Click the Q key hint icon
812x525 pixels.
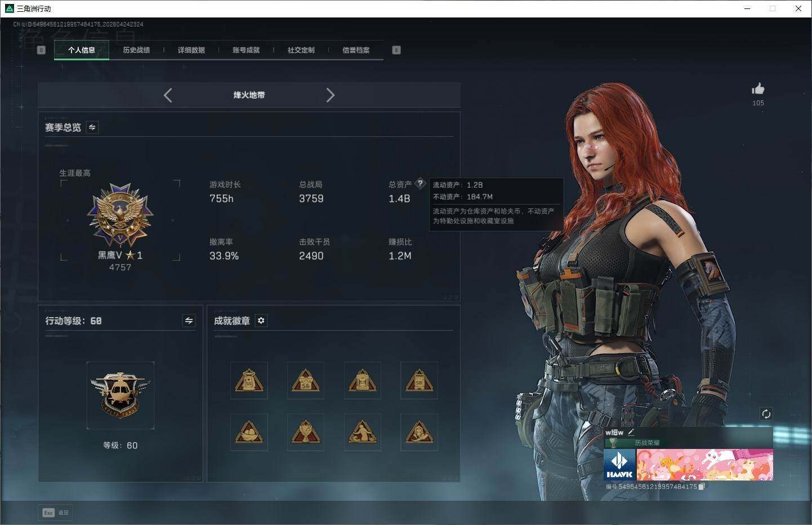pos(41,50)
